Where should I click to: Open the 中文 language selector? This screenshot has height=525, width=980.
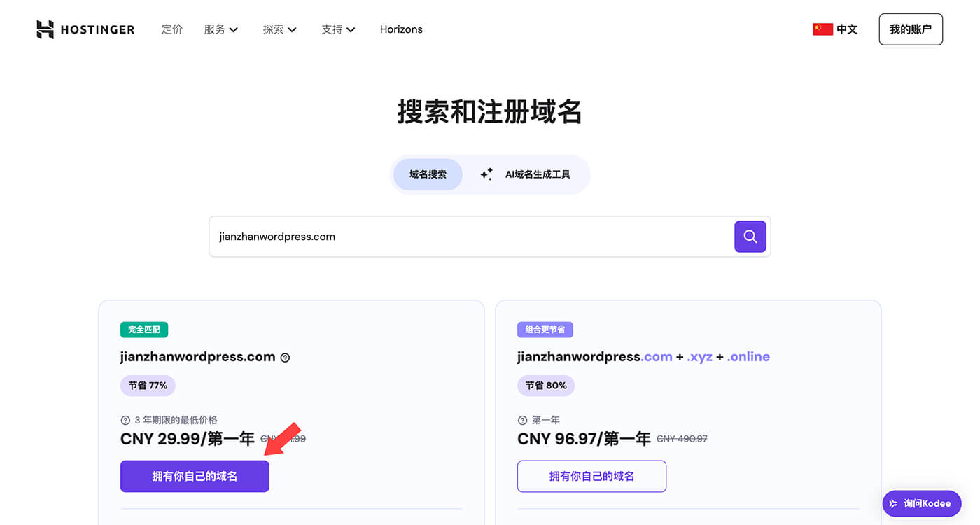pyautogui.click(x=835, y=29)
